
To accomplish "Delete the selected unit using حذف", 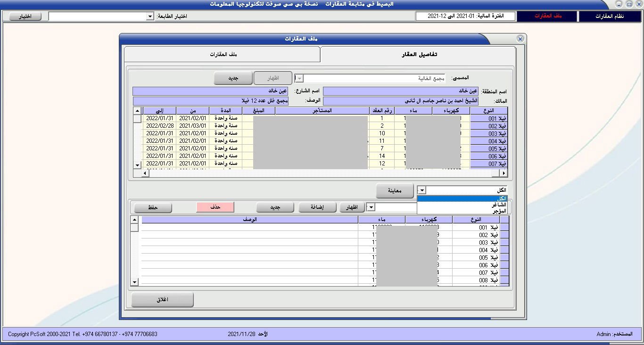I will coord(215,207).
